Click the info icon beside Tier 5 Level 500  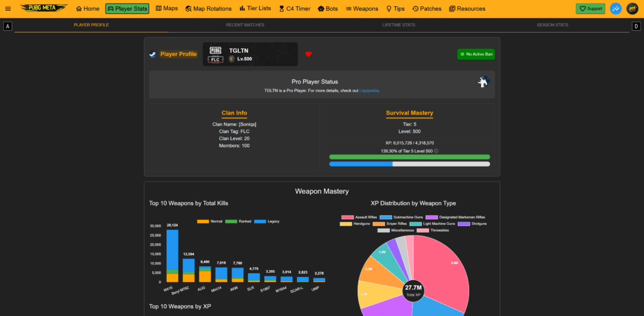pyautogui.click(x=436, y=151)
